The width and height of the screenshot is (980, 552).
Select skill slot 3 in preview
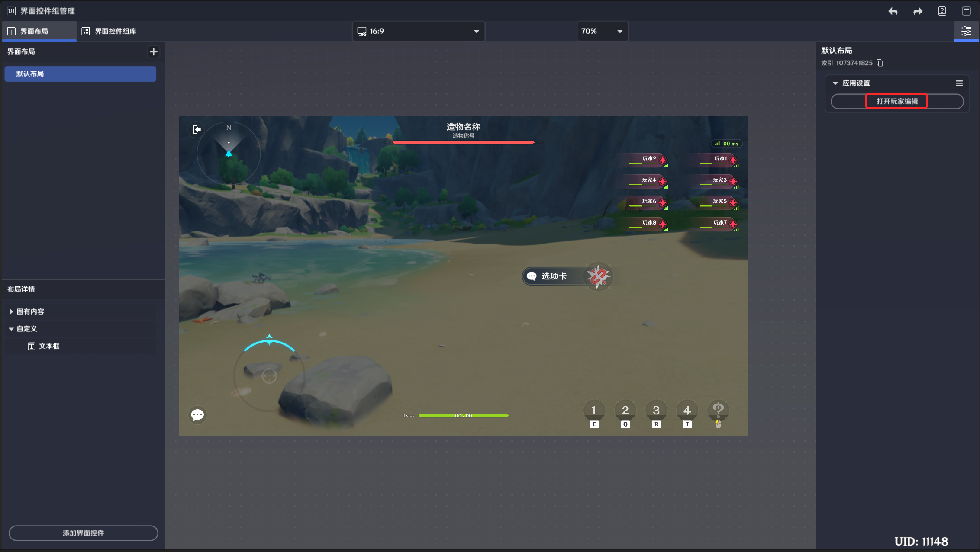pos(656,411)
